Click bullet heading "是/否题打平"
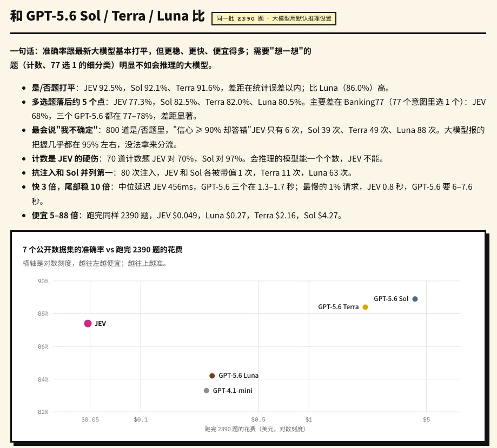The height and width of the screenshot is (448, 497). point(53,88)
